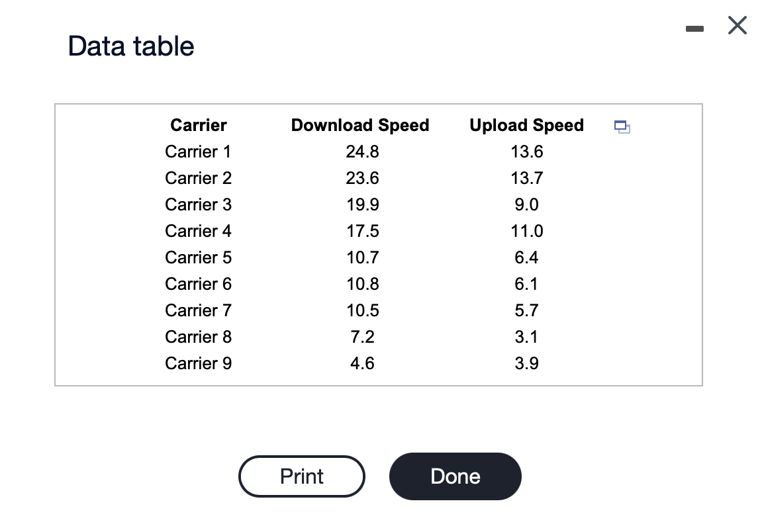This screenshot has height=532, width=764.
Task: Click the download speed value 24.8
Action: (x=362, y=152)
